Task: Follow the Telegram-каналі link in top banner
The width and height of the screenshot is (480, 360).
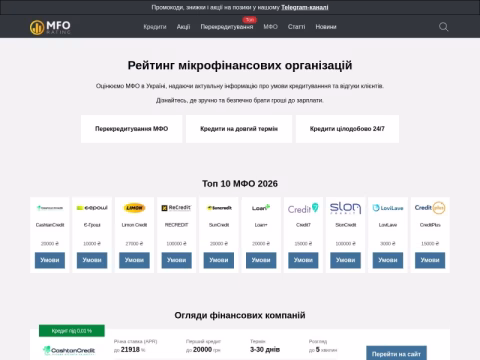Action: point(305,7)
